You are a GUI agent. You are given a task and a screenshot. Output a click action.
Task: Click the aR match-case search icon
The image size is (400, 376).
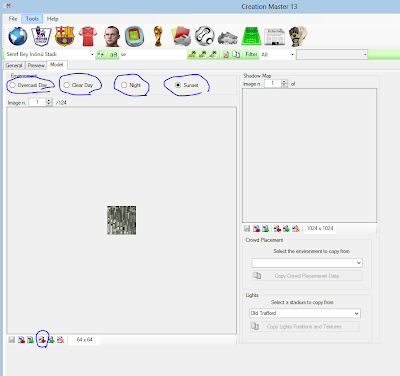click(114, 54)
